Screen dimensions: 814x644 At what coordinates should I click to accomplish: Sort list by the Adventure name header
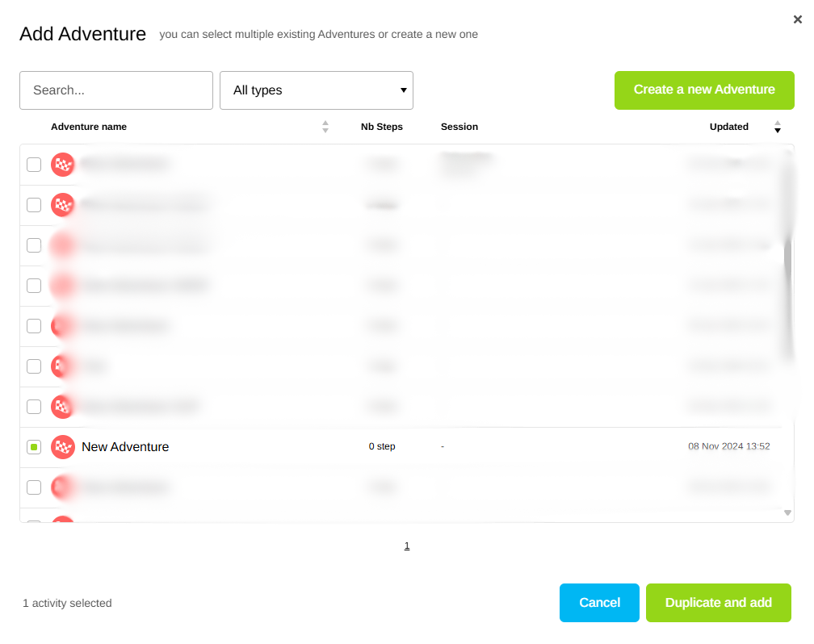click(x=89, y=127)
